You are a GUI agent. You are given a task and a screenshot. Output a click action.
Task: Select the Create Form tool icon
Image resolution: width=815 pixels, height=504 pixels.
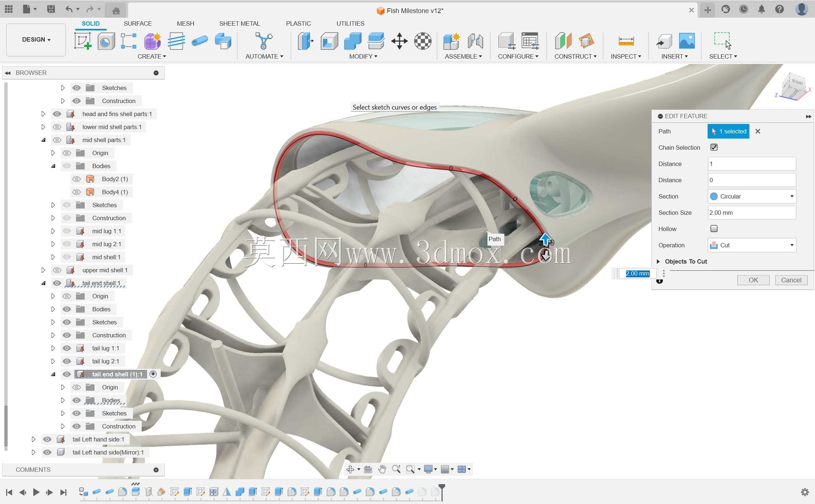pos(152,41)
